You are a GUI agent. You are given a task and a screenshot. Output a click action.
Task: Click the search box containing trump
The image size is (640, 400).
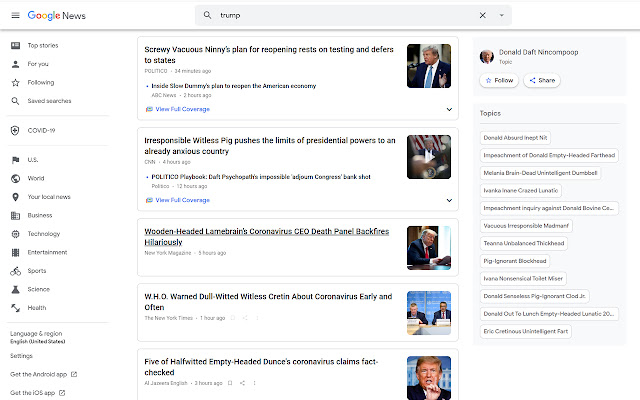[x=353, y=15]
